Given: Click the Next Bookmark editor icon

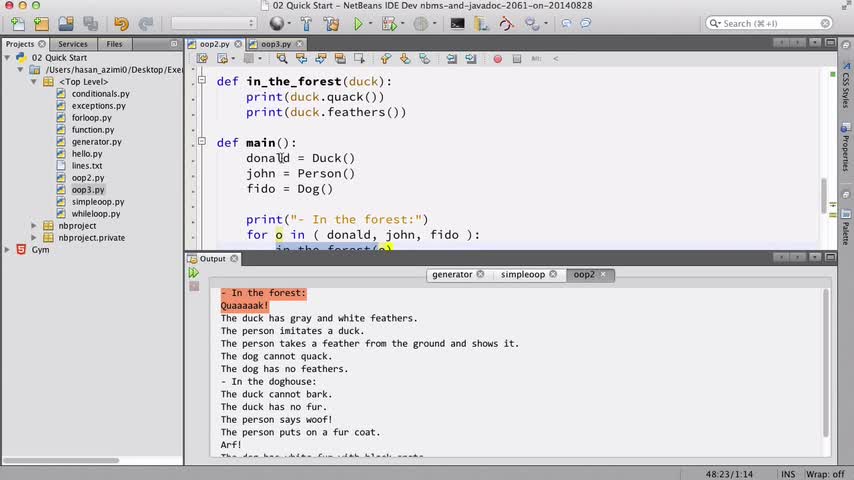Looking at the screenshot, I should pyautogui.click(x=405, y=59).
